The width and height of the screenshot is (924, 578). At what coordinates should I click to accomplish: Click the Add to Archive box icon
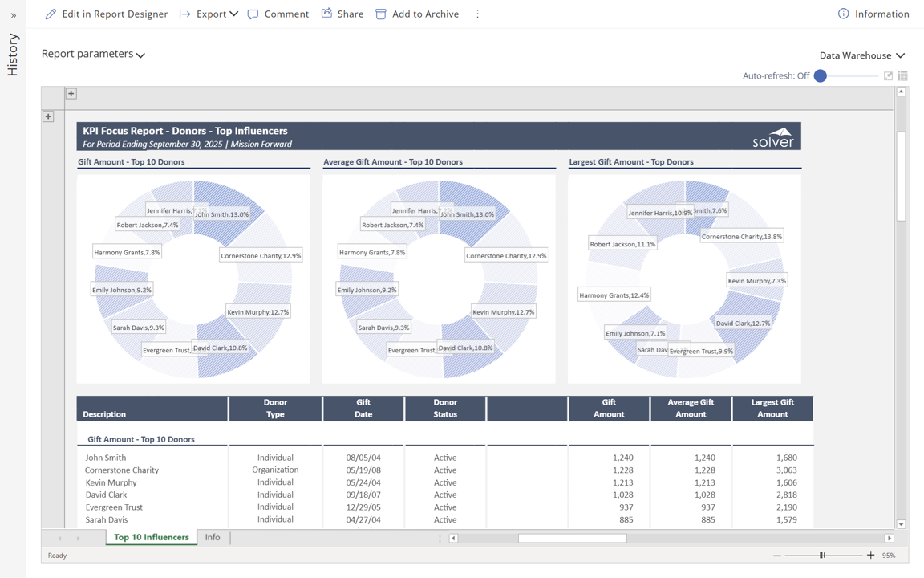click(x=381, y=14)
